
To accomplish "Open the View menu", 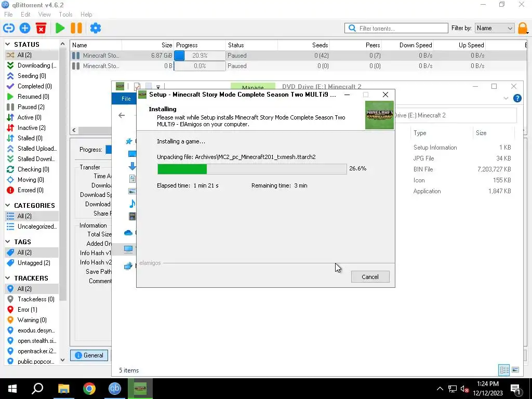I will 45,15.
